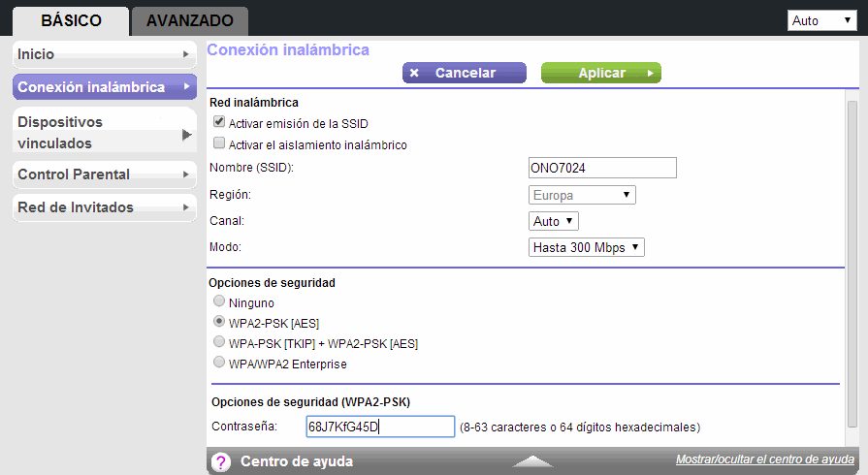Click the arrow beside Inicio
The height and width of the screenshot is (475, 868).
click(x=186, y=54)
